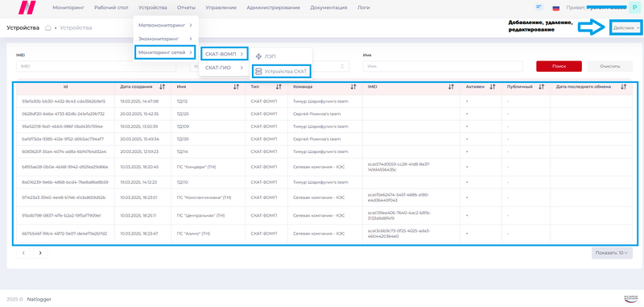Image resolution: width=644 pixels, height=307 pixels.
Task: Click the IMEI cell starting scat574d0559
Action: pos(399,167)
